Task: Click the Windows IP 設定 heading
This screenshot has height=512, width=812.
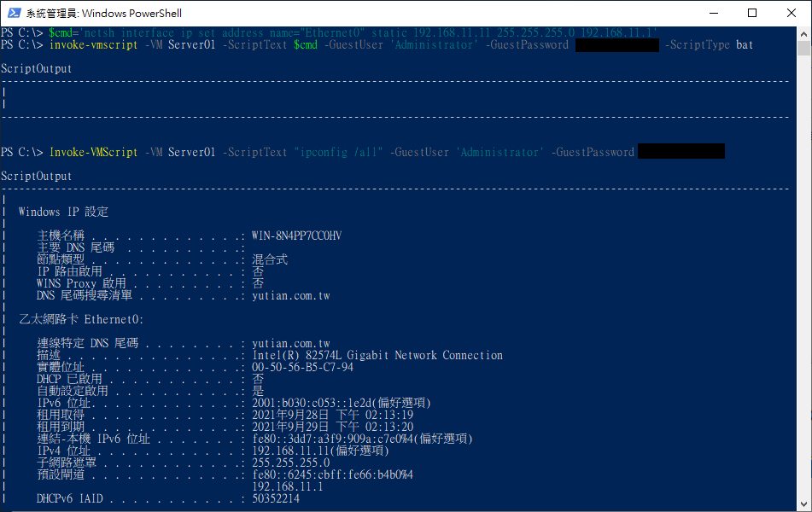Action: [x=63, y=212]
